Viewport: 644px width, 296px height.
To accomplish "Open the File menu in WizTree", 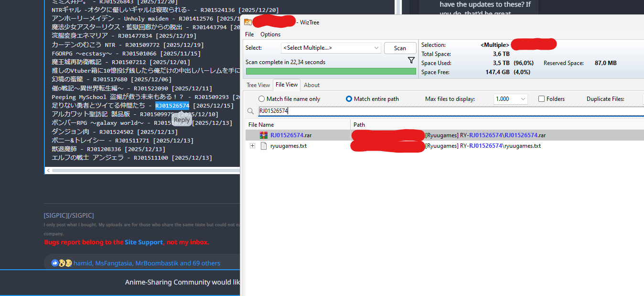I will pos(249,34).
